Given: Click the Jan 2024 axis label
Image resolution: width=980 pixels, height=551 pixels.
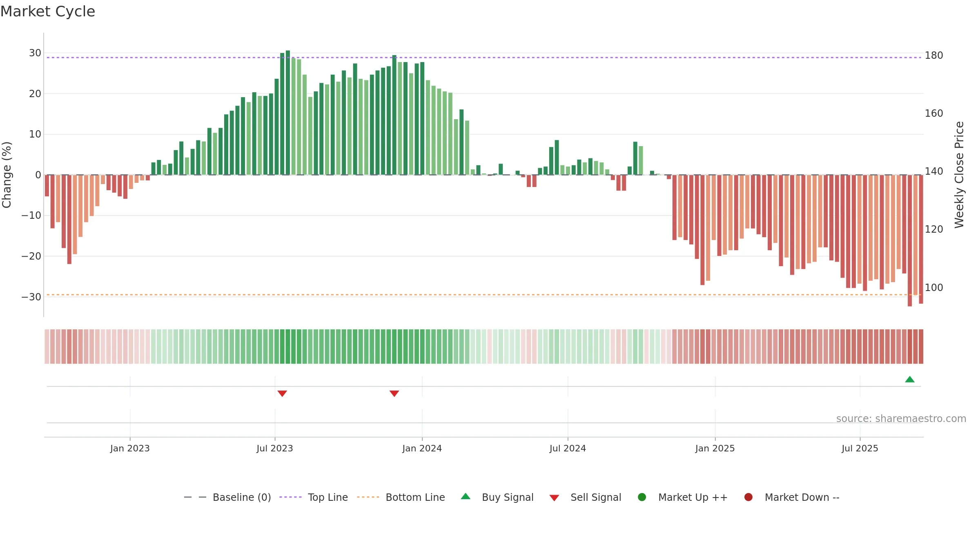Looking at the screenshot, I should pos(422,449).
